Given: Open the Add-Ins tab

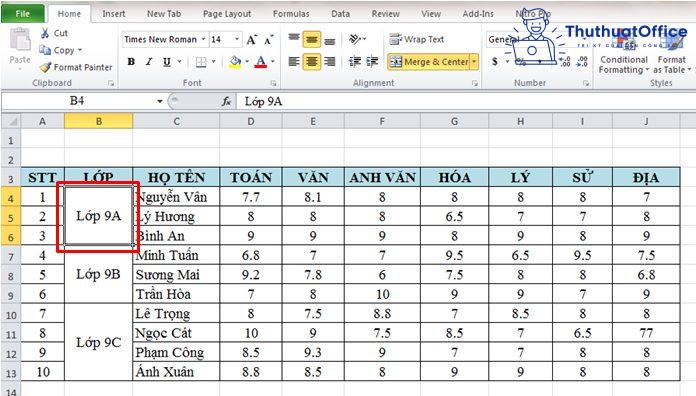Looking at the screenshot, I should 478,14.
